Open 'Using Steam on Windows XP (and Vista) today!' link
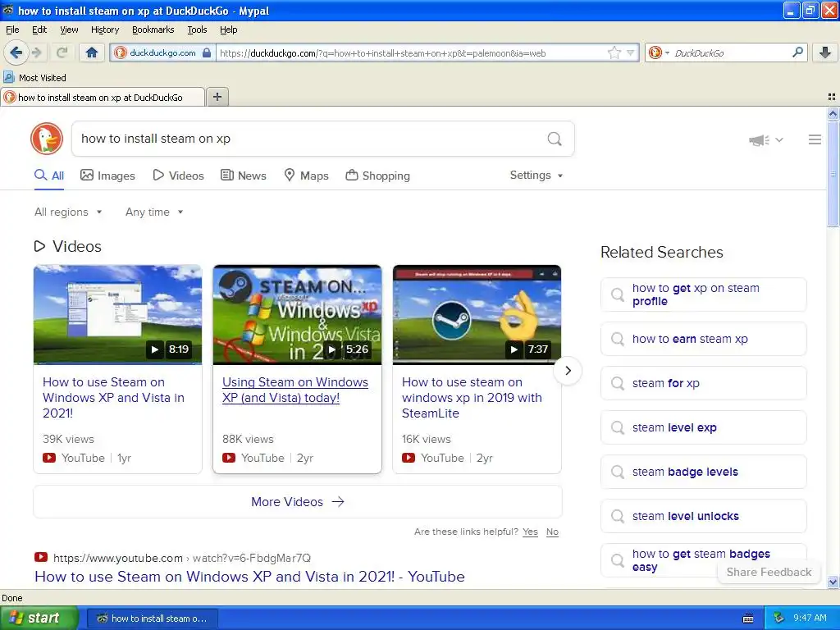840x630 pixels. pos(295,390)
